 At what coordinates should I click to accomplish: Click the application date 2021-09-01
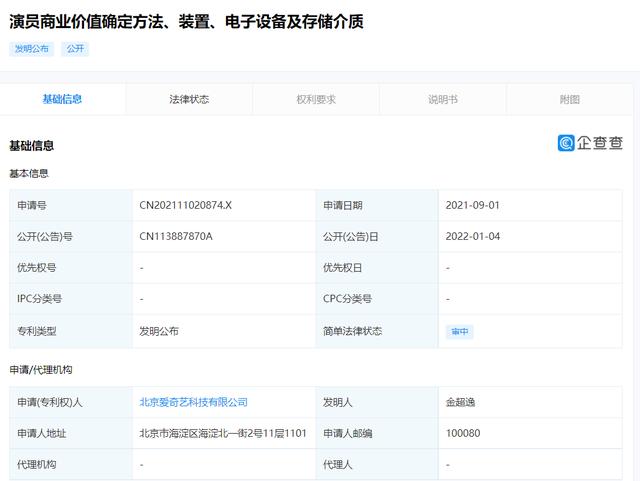pos(472,205)
